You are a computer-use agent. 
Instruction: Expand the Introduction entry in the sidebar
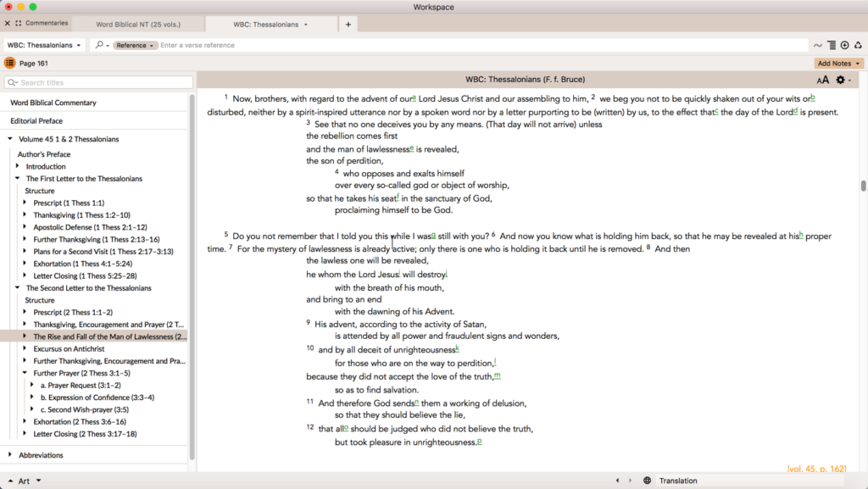pyautogui.click(x=15, y=166)
